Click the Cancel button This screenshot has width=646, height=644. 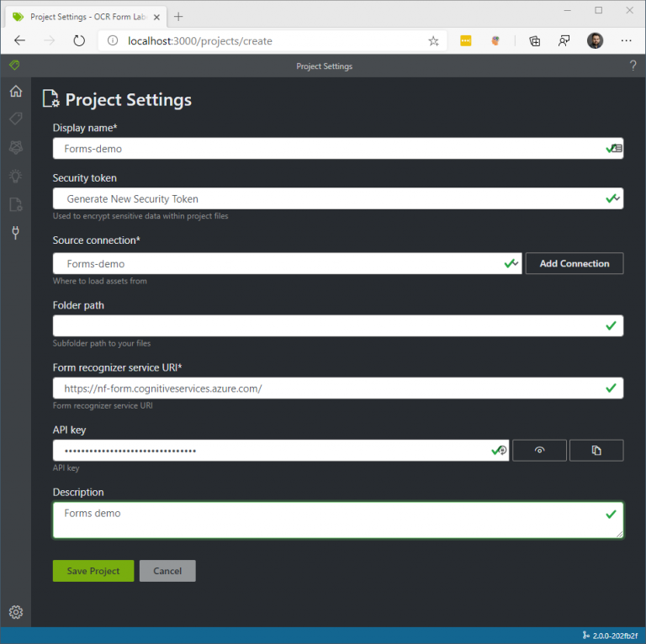[x=167, y=571]
